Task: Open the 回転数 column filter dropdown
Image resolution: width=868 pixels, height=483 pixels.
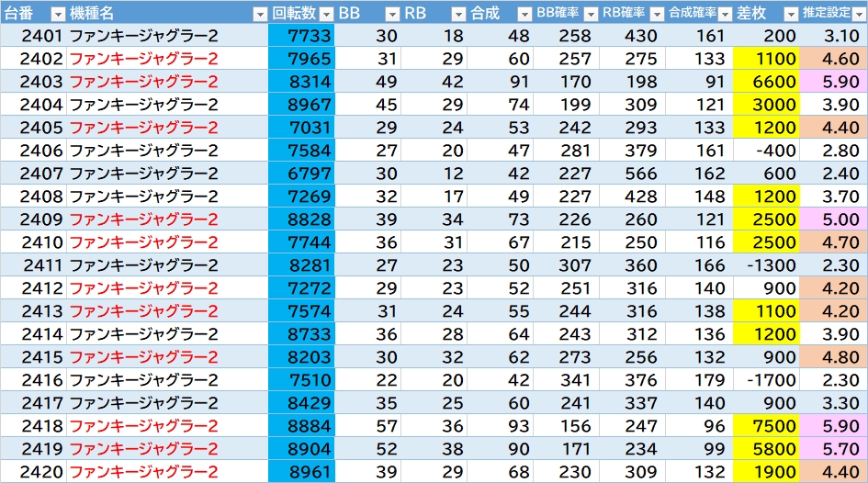Action: click(x=327, y=15)
